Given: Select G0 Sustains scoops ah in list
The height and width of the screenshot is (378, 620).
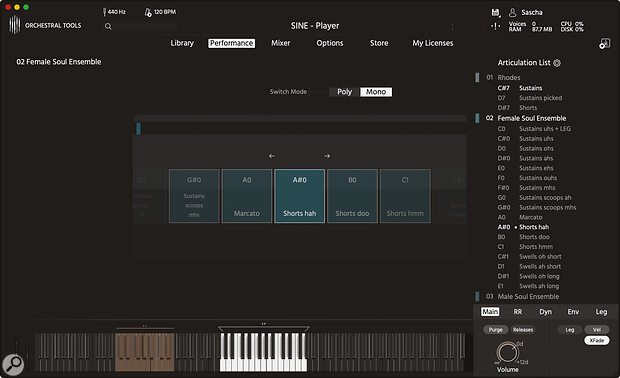Looking at the screenshot, I should 534,198.
